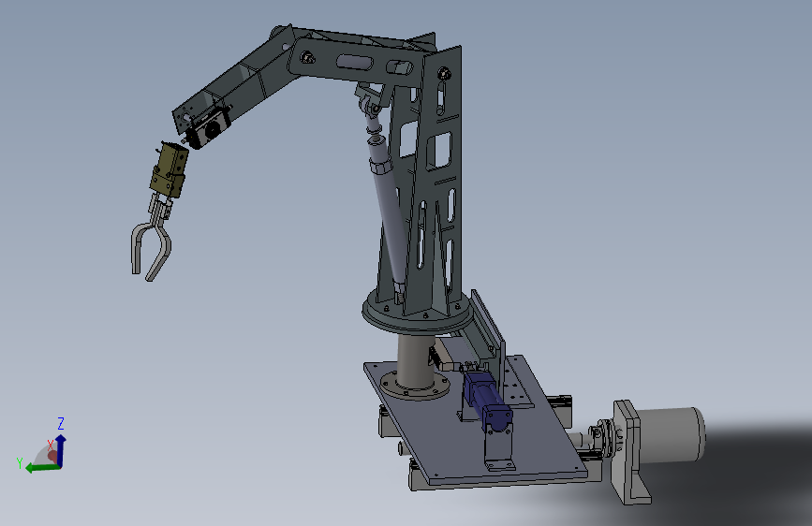812x526 pixels.
Task: Click the blue Z axis arrow on triad
Action: [61, 449]
